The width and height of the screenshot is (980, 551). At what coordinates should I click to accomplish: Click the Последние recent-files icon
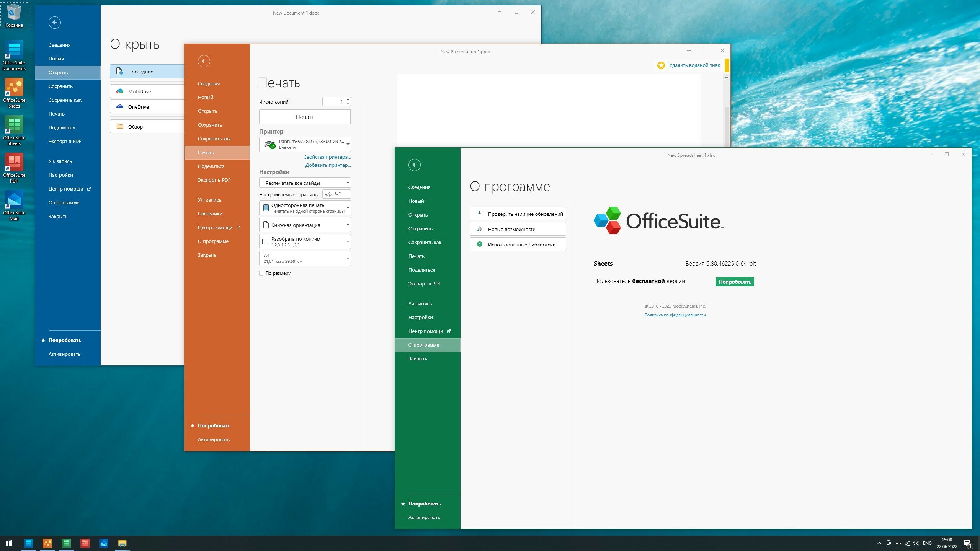(120, 72)
